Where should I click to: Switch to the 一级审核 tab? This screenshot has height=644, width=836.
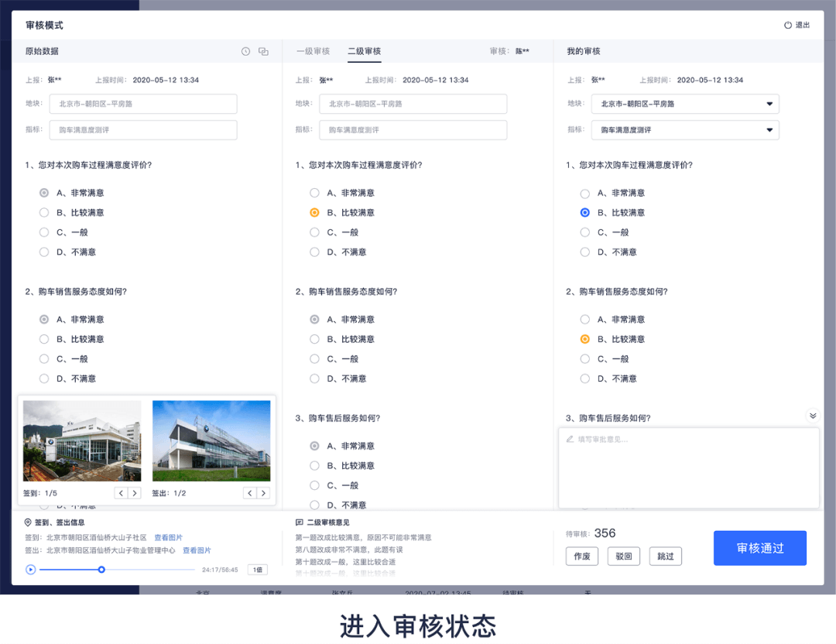313,51
